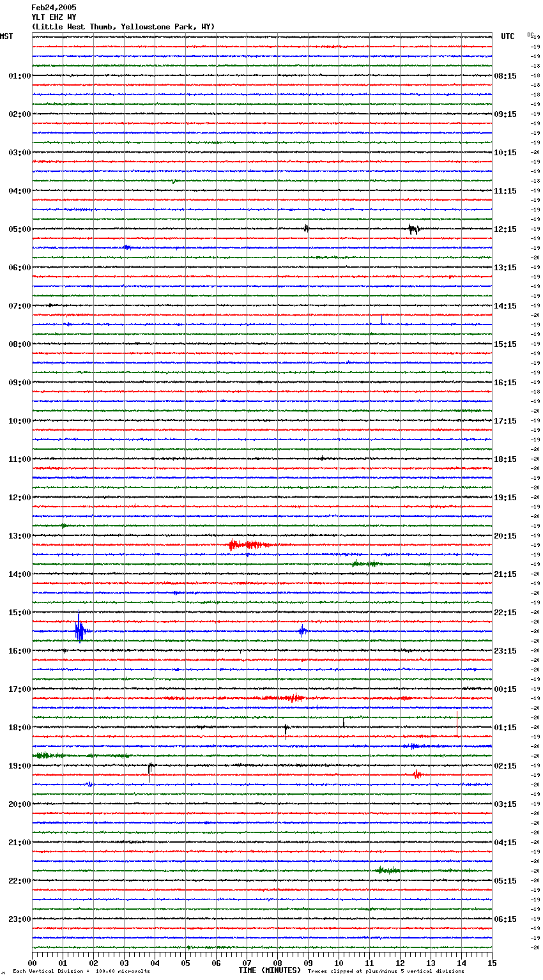Viewport: 543px width, 980px height.
Task: Select the 05:00 MST time label
Action: tap(19, 229)
